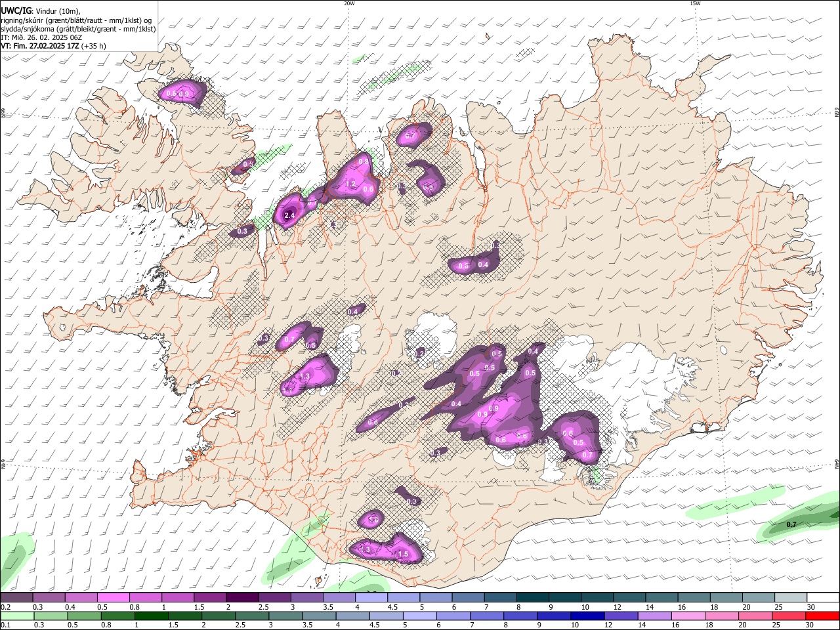Viewport: 840px width, 630px height.
Task: Select the deep blue 10 swatch in lower legend
Action: point(587,616)
